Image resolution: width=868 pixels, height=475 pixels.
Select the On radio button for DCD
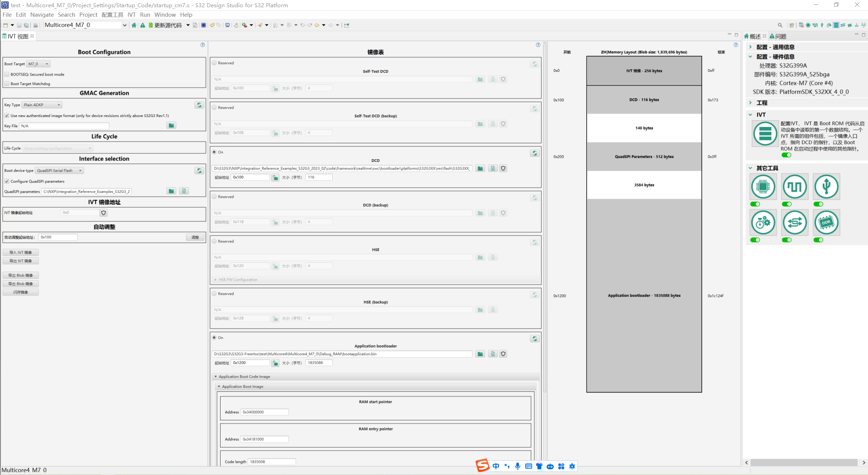(x=214, y=152)
